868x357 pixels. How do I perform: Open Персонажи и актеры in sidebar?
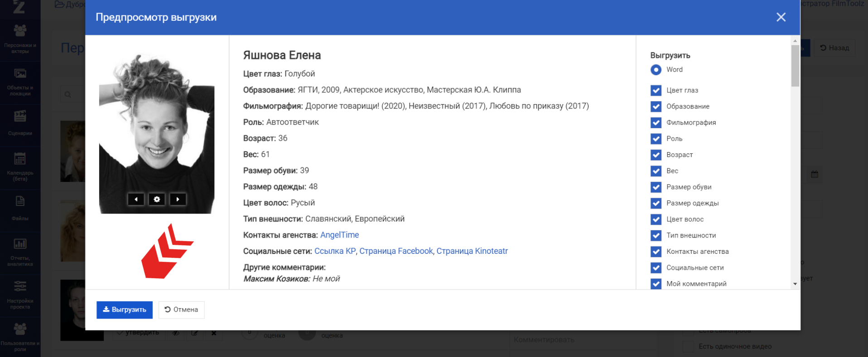20,38
